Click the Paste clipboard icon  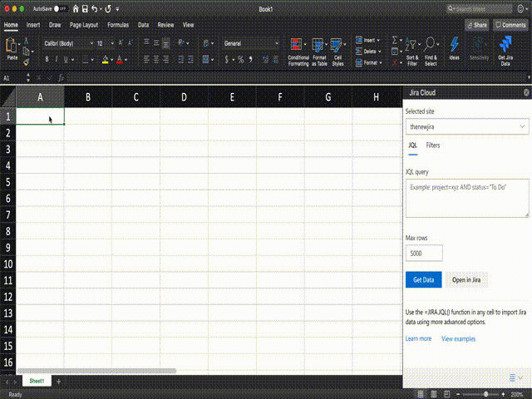pos(11,45)
